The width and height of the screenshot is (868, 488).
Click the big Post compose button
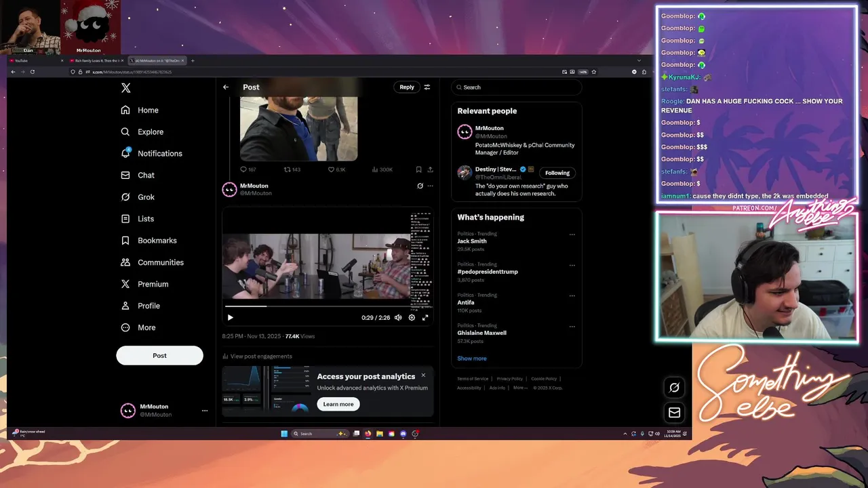(159, 355)
